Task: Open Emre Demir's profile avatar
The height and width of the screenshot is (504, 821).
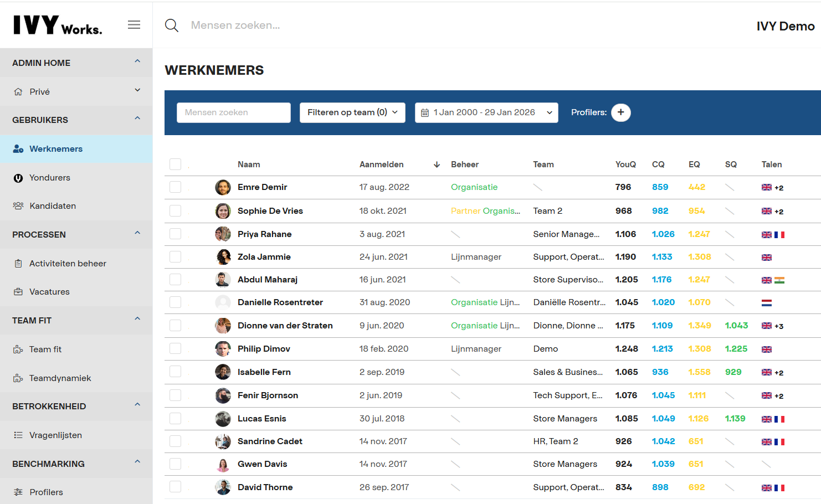Action: click(x=223, y=187)
